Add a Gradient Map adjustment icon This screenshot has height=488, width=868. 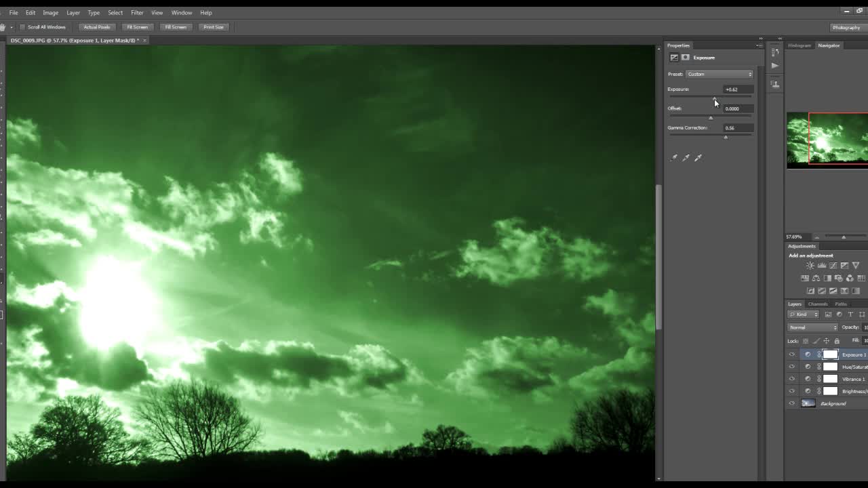pyautogui.click(x=856, y=291)
